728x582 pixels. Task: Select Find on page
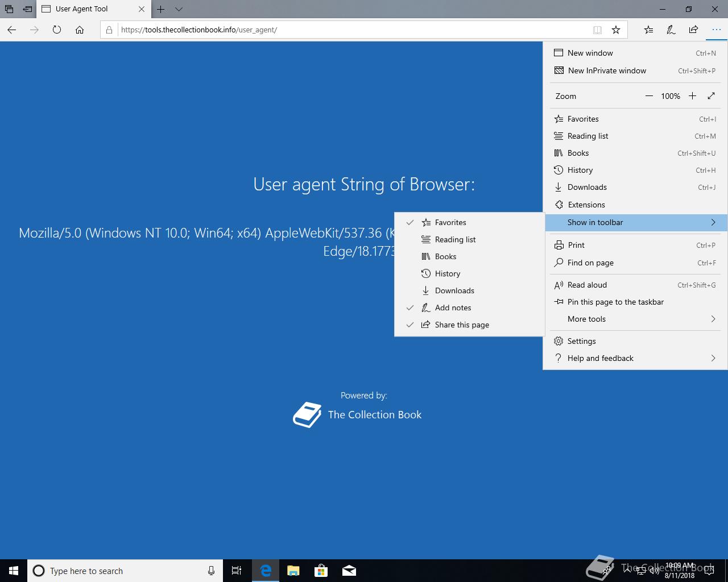[635, 263]
